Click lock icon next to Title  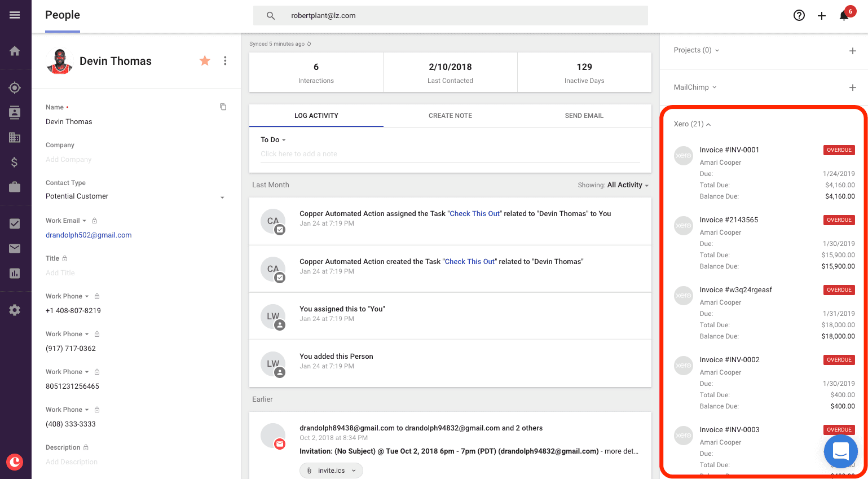65,258
